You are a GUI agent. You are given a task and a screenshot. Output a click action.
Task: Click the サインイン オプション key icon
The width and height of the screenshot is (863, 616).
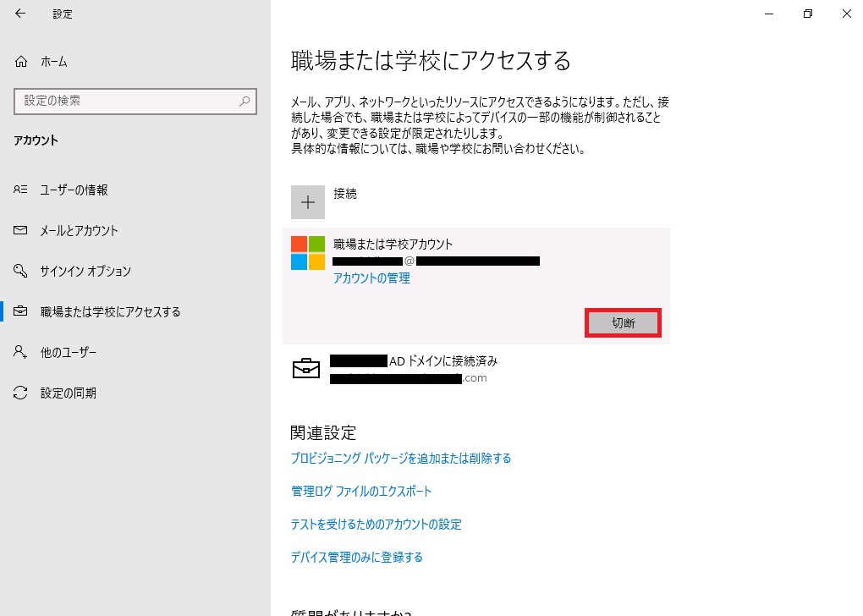pos(20,271)
